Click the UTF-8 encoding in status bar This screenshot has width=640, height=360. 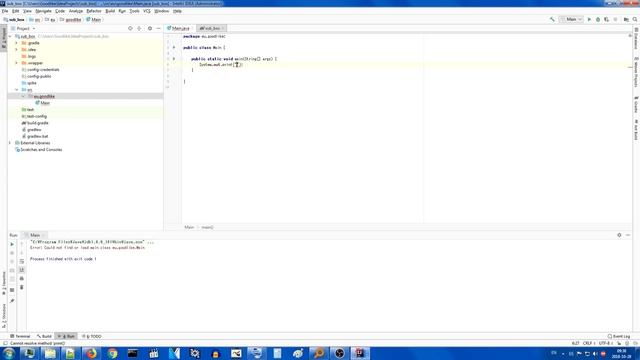605,343
